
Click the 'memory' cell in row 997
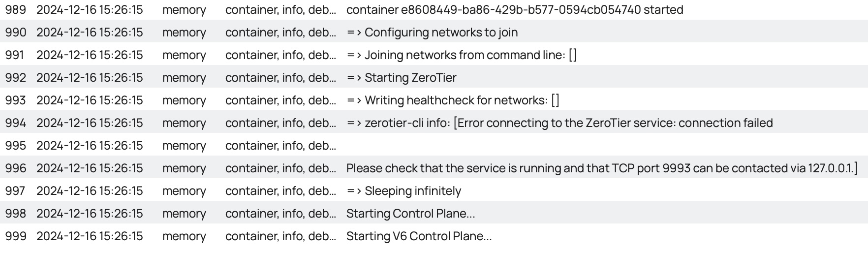pyautogui.click(x=184, y=191)
